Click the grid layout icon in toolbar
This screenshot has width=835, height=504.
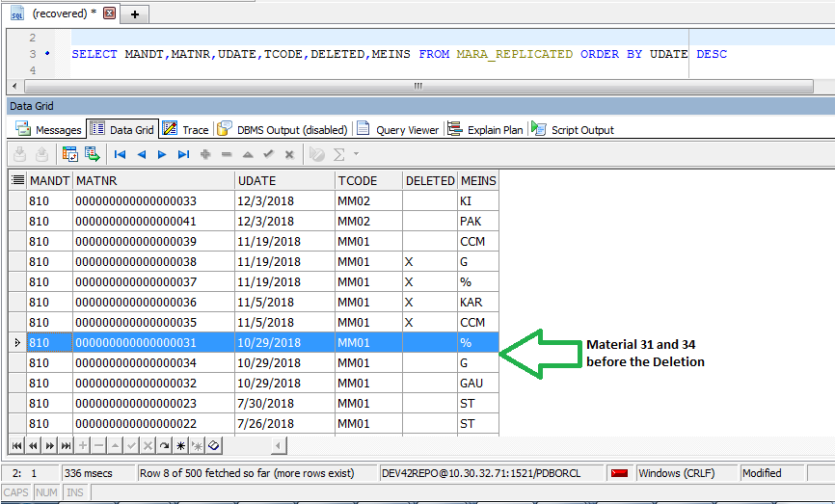point(69,154)
